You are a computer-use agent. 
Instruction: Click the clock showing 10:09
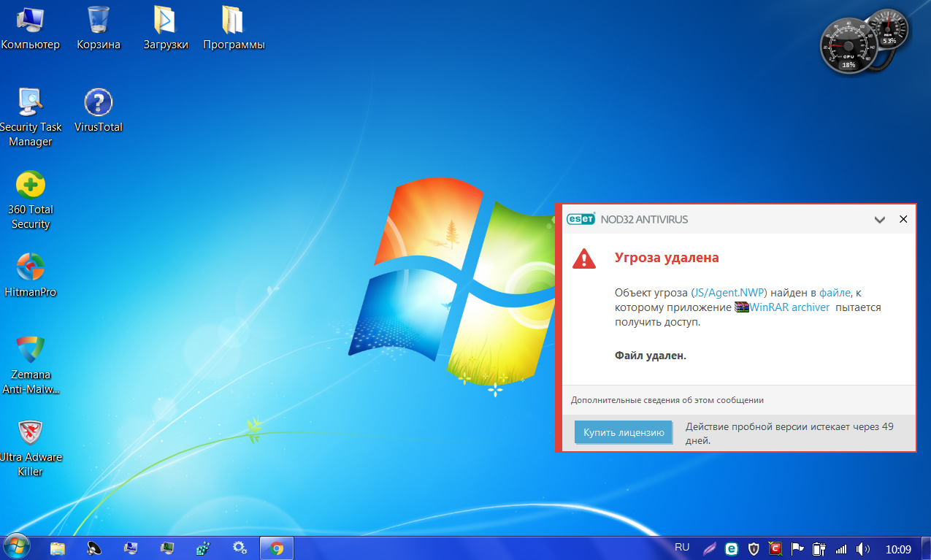click(x=898, y=548)
